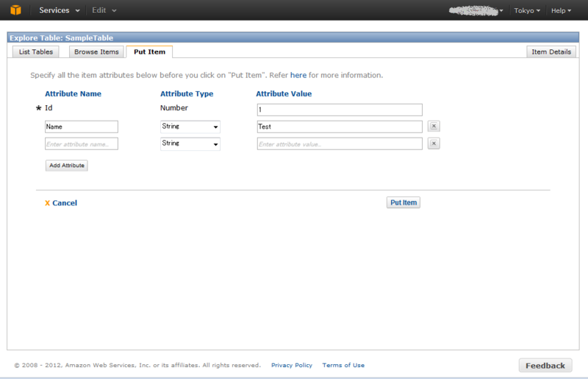This screenshot has height=379, width=588.
Task: Expand the type dropdown in empty attribute row
Action: (x=190, y=144)
